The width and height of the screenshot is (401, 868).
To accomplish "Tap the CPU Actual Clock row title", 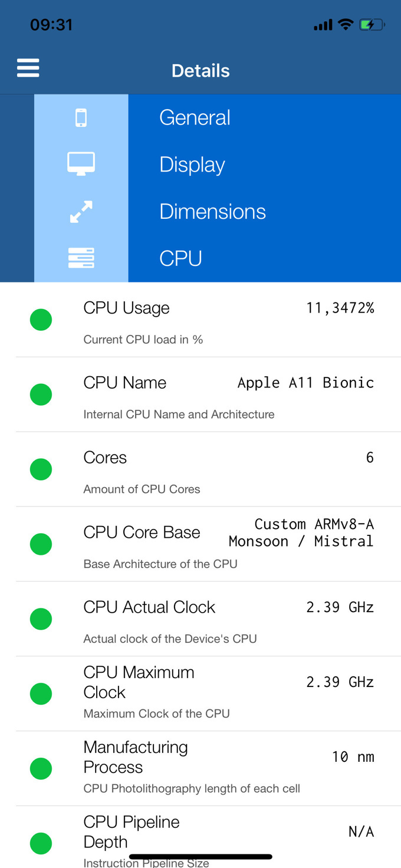I will 149,607.
